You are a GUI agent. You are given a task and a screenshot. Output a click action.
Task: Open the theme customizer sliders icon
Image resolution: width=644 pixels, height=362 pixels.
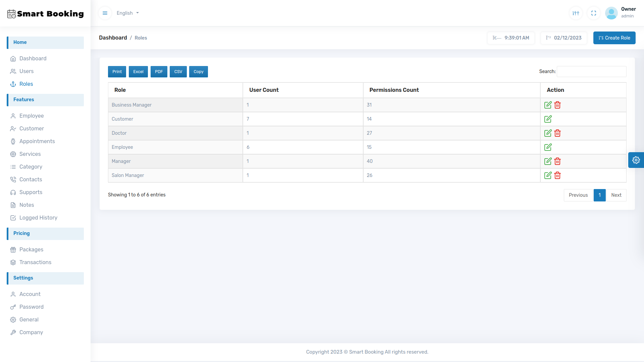click(x=576, y=13)
